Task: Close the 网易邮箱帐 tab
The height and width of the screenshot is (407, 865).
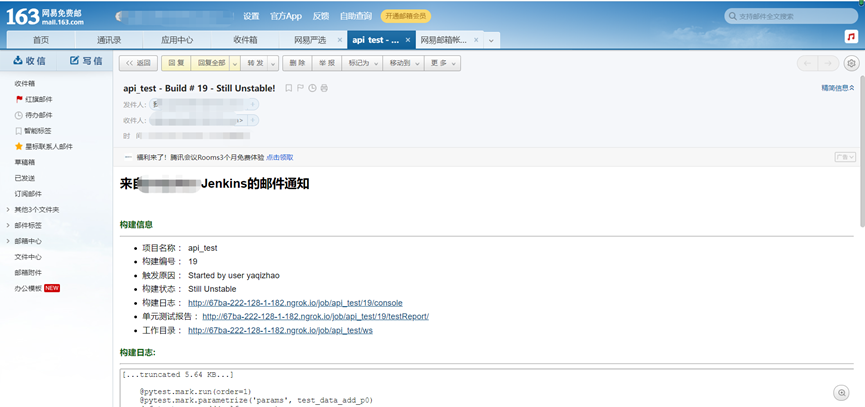Action: pos(476,40)
